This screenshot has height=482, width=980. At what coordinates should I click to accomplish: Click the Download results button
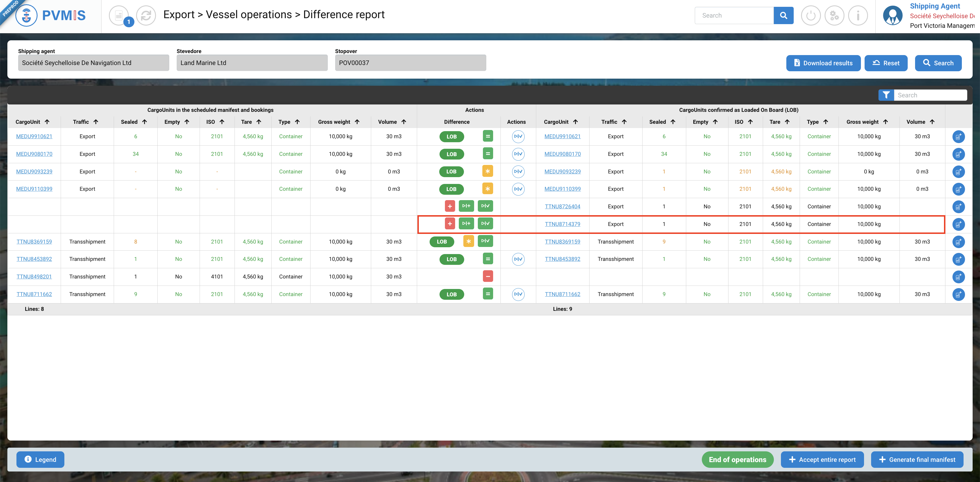click(x=823, y=63)
